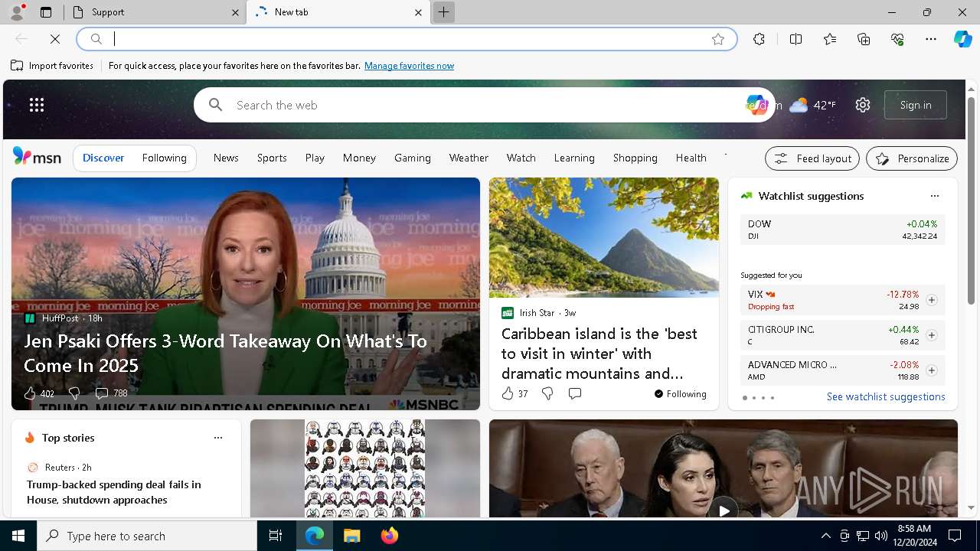Open Split screen icon
This screenshot has width=980, height=551.
pos(795,39)
